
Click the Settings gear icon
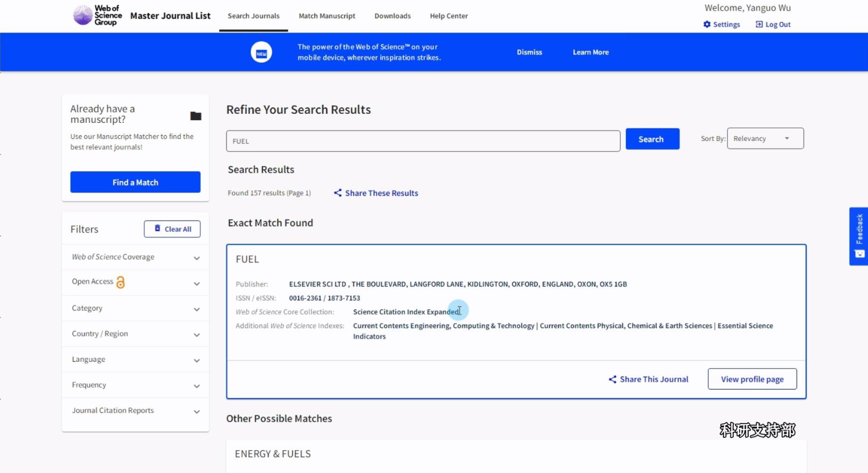(x=707, y=24)
